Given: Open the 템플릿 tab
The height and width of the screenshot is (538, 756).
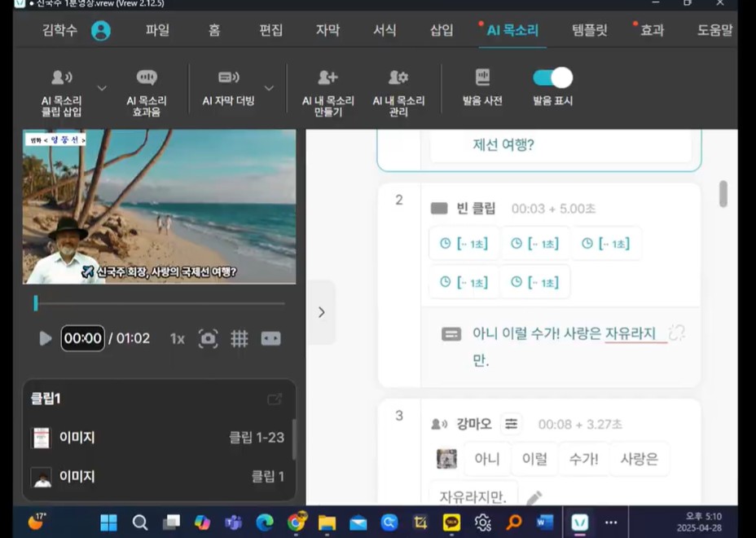Looking at the screenshot, I should click(x=589, y=30).
